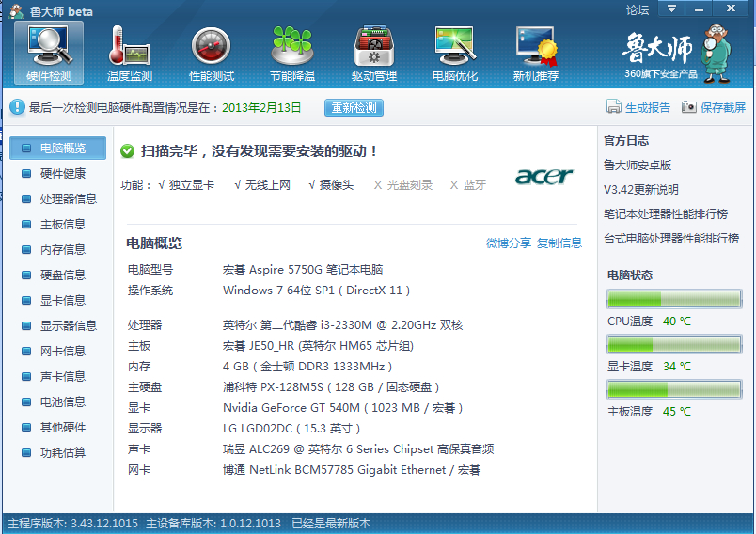The height and width of the screenshot is (534, 756).
Task: Select 功耗估算 in the sidebar
Action: click(x=58, y=453)
